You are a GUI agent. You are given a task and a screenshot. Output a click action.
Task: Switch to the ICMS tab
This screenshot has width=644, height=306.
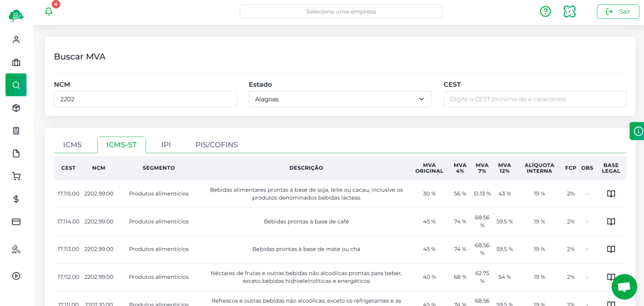tap(72, 145)
